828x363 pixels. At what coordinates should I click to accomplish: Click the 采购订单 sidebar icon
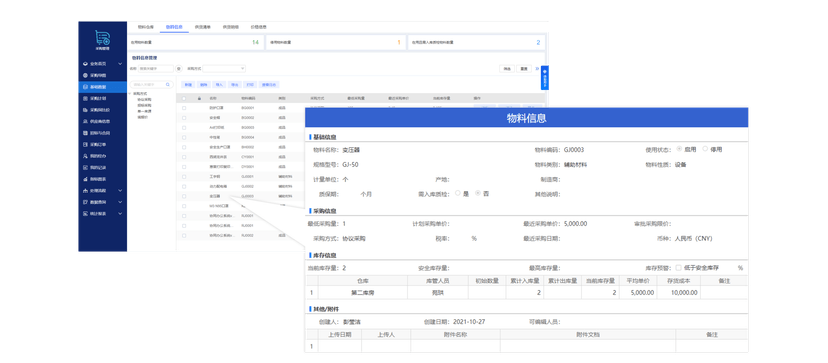(x=86, y=144)
